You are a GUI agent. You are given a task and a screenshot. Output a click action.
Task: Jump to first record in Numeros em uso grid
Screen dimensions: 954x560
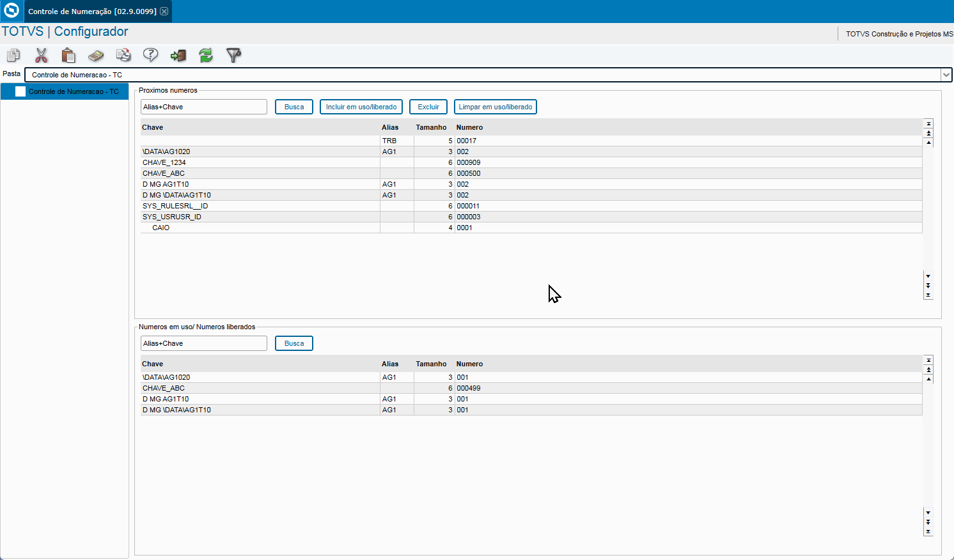(x=928, y=360)
